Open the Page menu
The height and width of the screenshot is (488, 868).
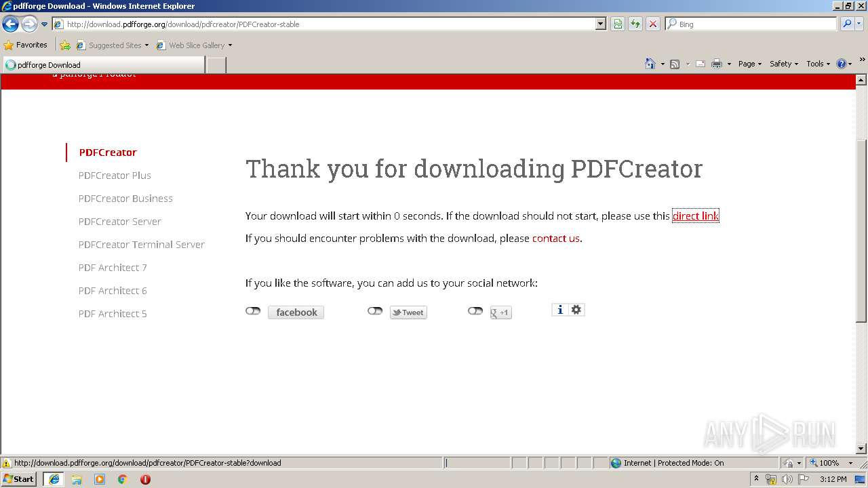click(750, 64)
